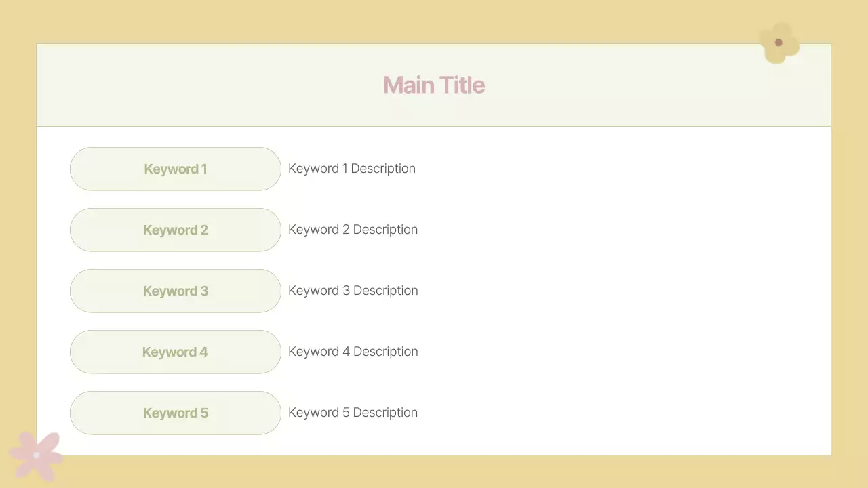The image size is (868, 488).
Task: Click the Keyword 1 pill
Action: point(175,169)
